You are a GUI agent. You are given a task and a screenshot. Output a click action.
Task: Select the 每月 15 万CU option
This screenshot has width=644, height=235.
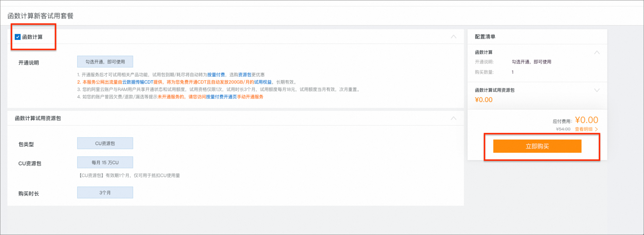(105, 162)
